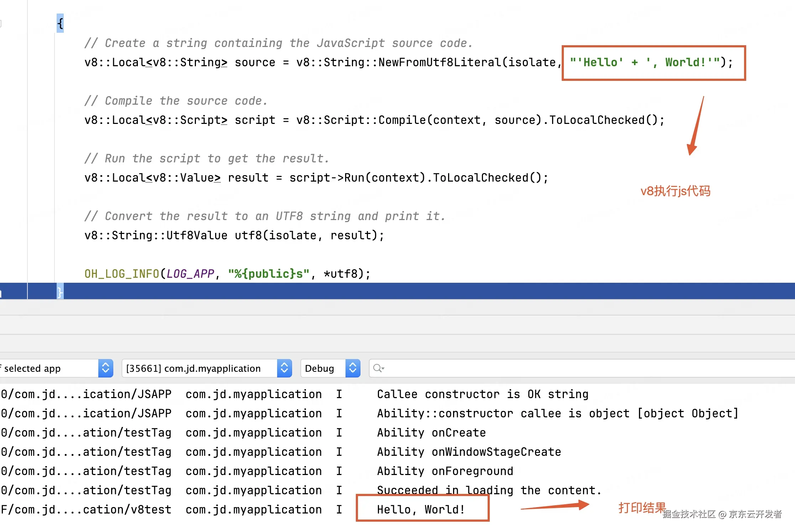Click inside the log filter search field
Image resolution: width=795 pixels, height=532 pixels.
(570, 368)
